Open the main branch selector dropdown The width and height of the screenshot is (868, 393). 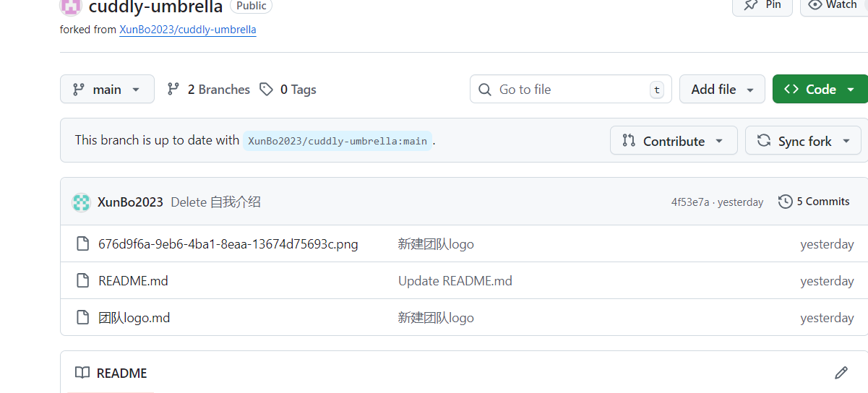click(107, 89)
